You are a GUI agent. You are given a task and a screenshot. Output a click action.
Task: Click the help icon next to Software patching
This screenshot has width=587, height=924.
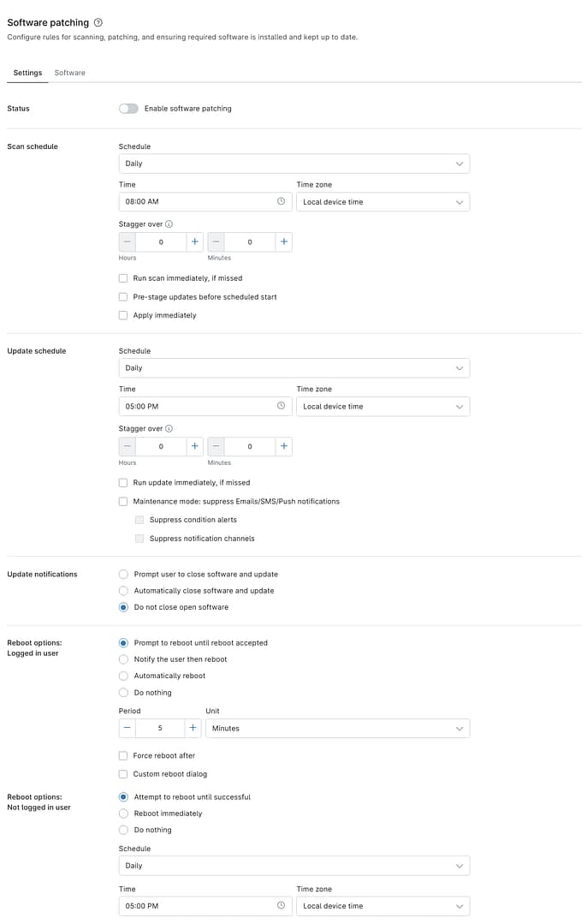[x=98, y=22]
